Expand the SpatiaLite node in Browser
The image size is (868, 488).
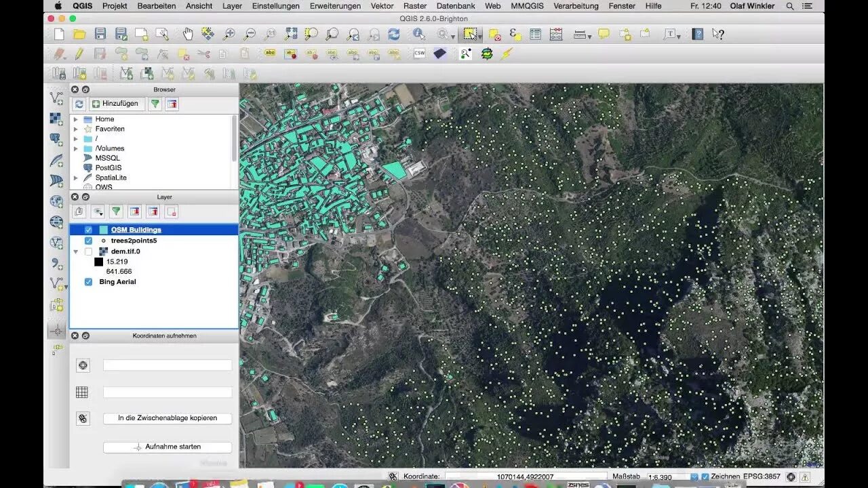[x=76, y=178]
